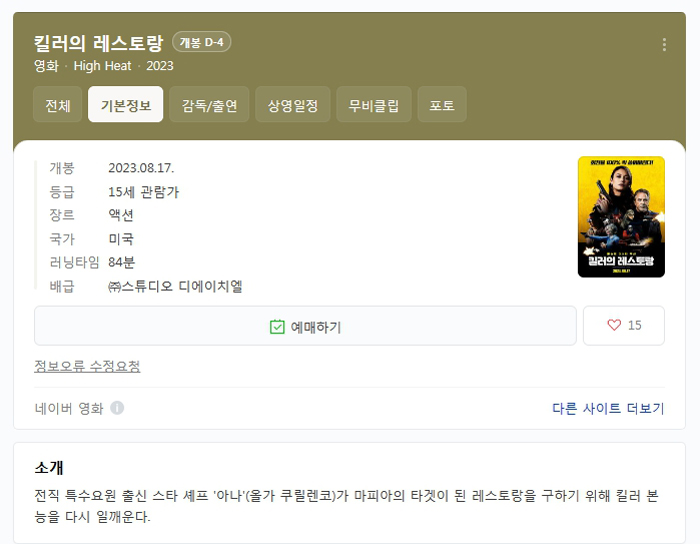The width and height of the screenshot is (700, 544).
Task: Click the 정보오류 수정요청 link
Action: point(87,366)
